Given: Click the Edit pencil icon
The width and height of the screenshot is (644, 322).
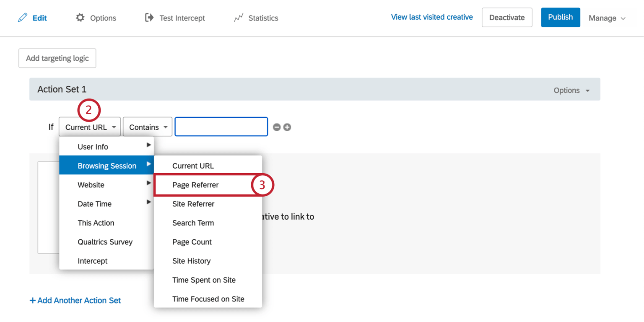Looking at the screenshot, I should [x=23, y=18].
